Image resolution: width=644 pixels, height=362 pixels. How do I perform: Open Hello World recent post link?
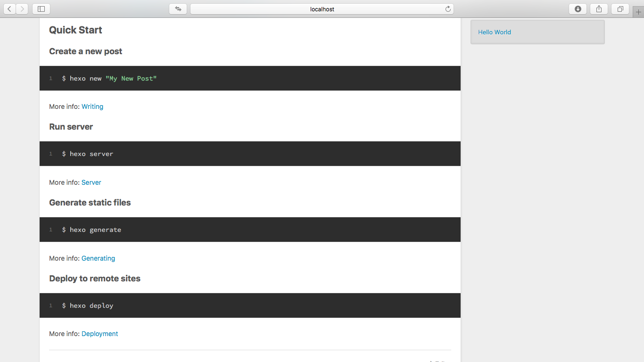click(495, 32)
